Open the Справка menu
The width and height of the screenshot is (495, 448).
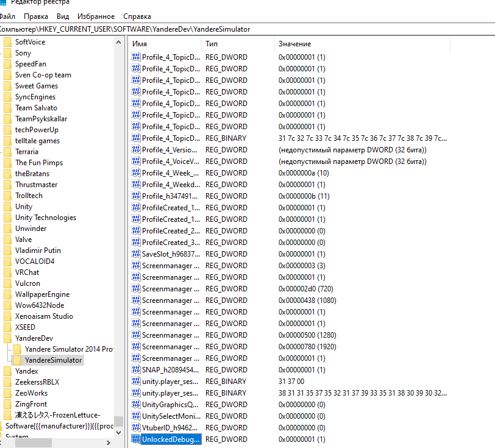137,16
